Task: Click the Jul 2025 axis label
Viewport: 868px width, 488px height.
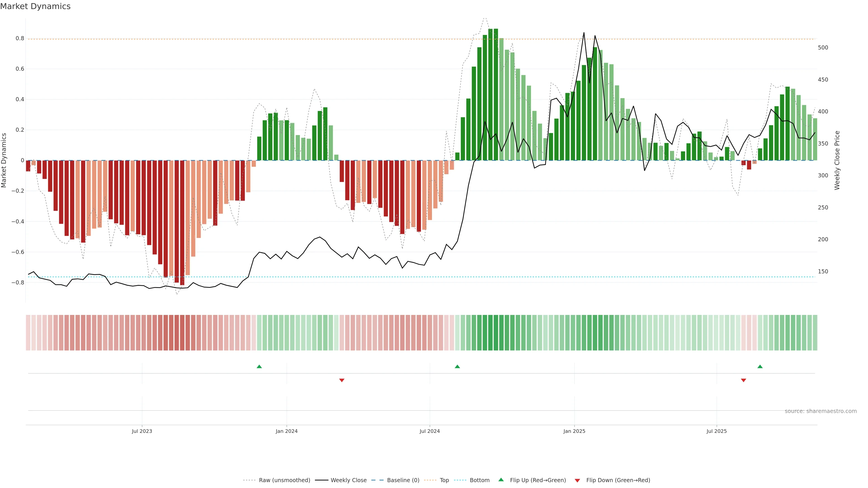Action: 716,431
